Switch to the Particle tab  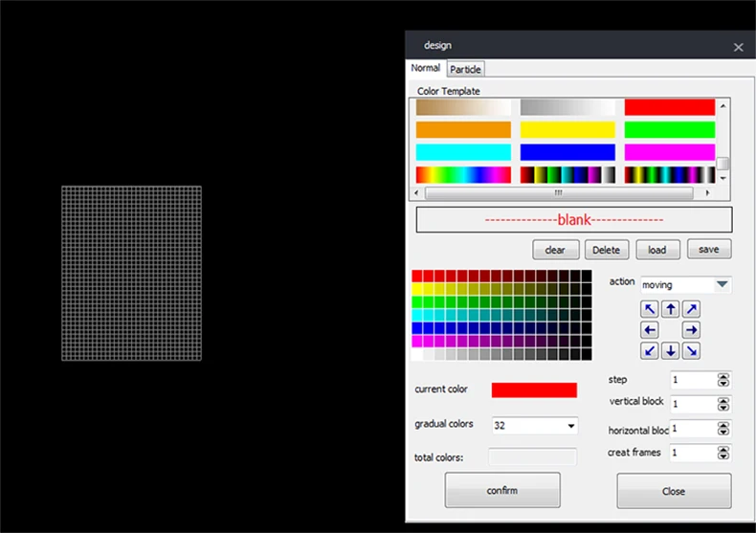(465, 70)
